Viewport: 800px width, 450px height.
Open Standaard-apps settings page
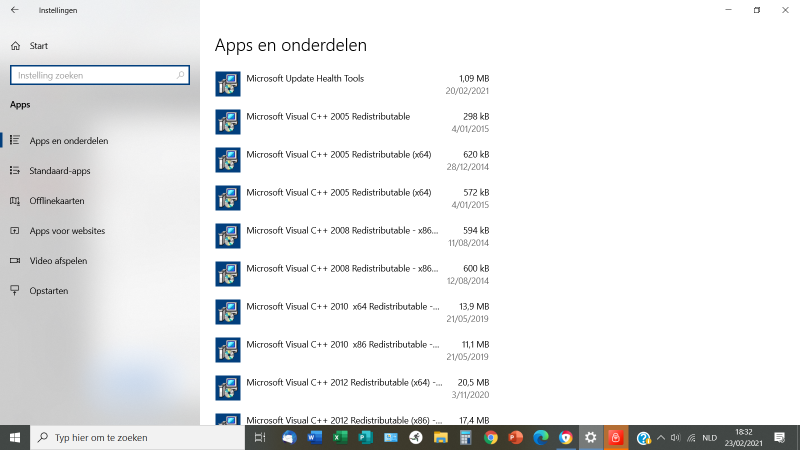tap(60, 171)
